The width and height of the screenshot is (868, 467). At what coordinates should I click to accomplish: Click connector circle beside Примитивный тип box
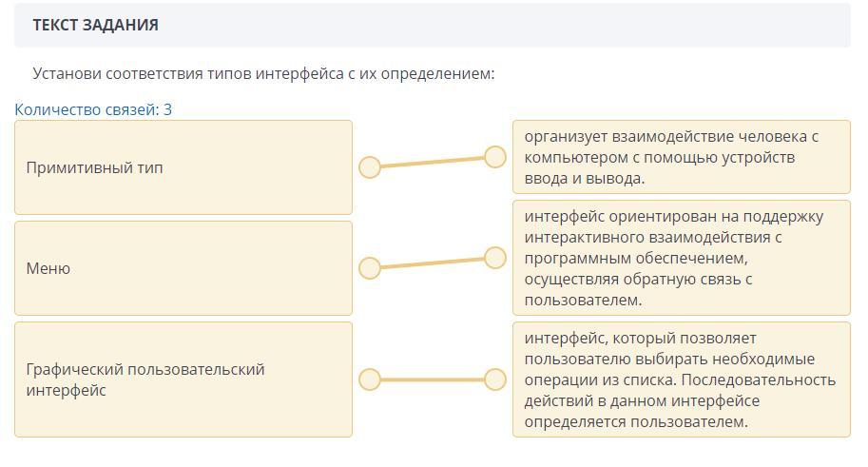point(370,167)
